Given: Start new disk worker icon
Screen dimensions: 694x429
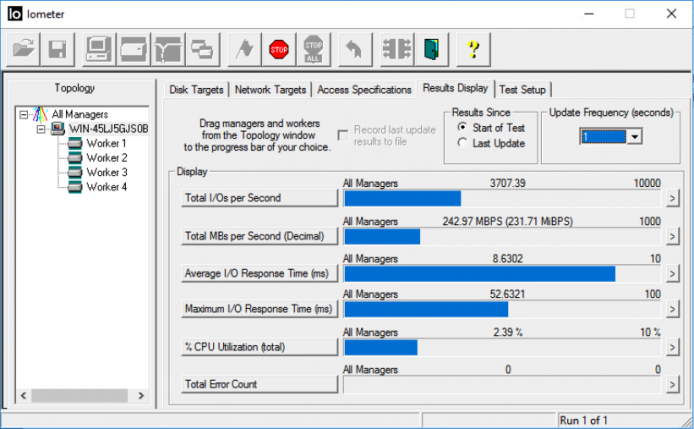Looking at the screenshot, I should 134,49.
